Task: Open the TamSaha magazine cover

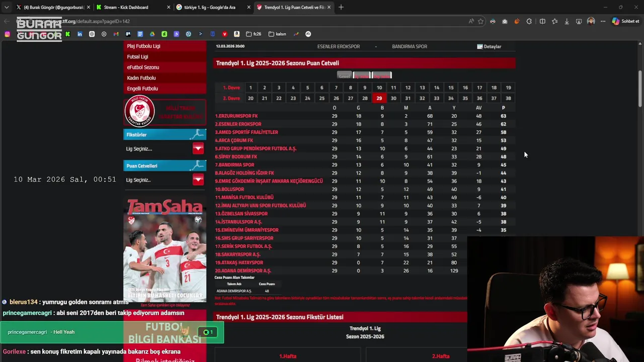Action: click(x=165, y=249)
